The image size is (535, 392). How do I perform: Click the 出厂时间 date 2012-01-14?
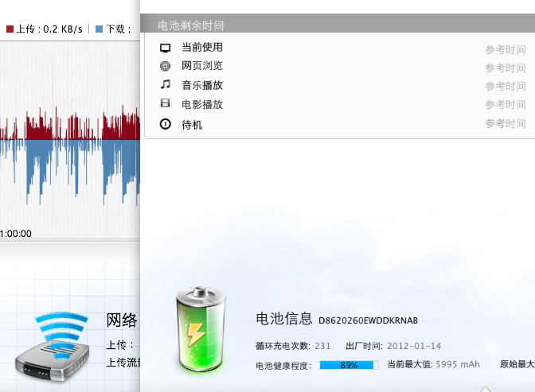(414, 346)
